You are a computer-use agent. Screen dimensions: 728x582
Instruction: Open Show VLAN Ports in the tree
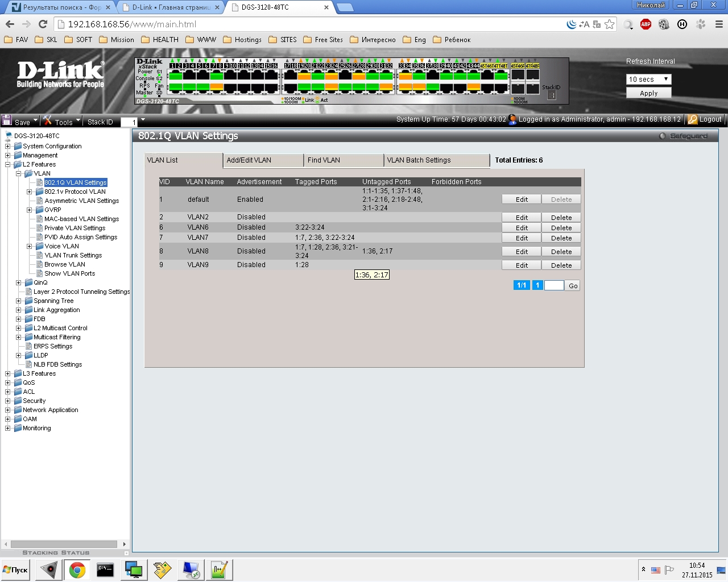coord(70,273)
